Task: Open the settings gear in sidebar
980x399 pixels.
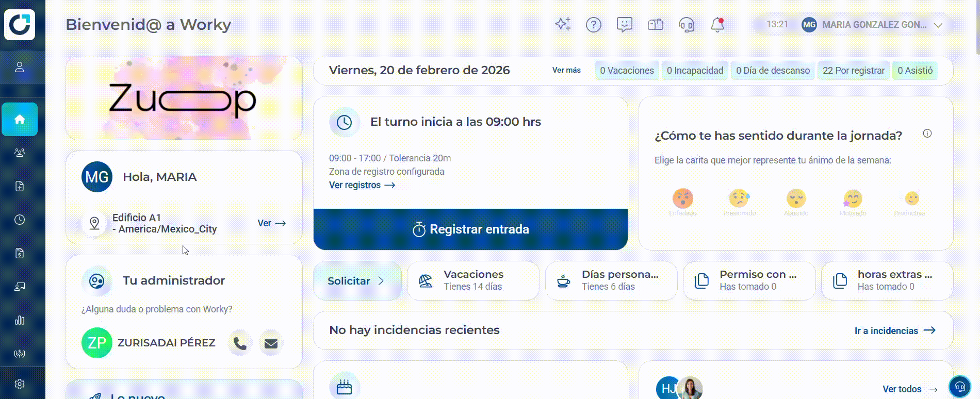Action: [20, 384]
